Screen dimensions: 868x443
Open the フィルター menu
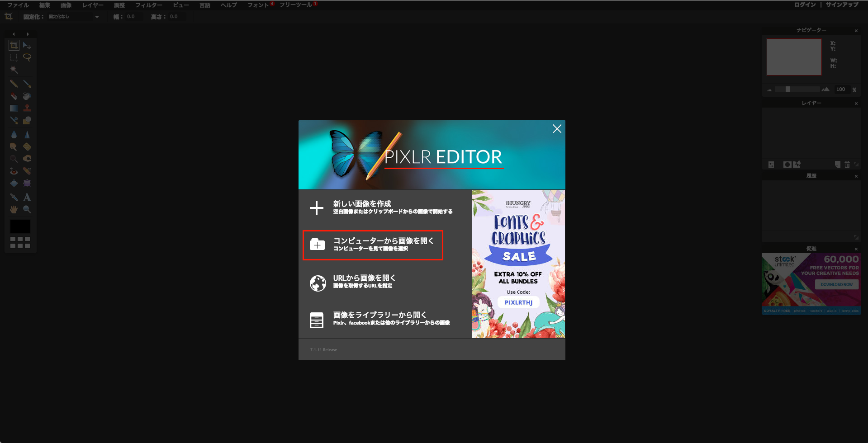pyautogui.click(x=149, y=5)
